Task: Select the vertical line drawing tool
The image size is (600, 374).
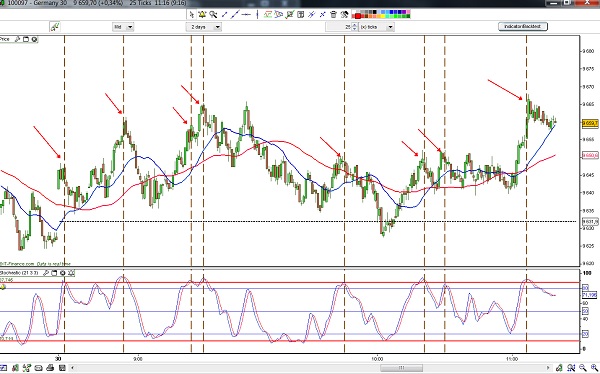Action: click(x=257, y=15)
